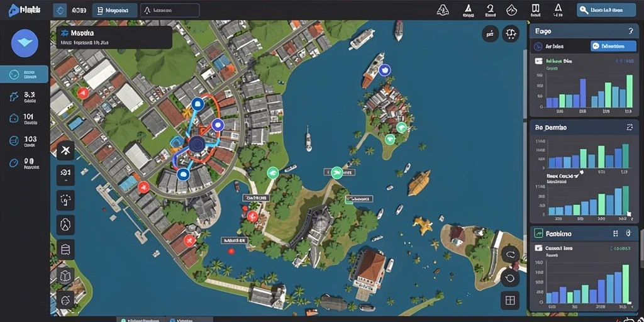Click the pencil edit icon above the map
644x322 pixels.
(x=490, y=34)
